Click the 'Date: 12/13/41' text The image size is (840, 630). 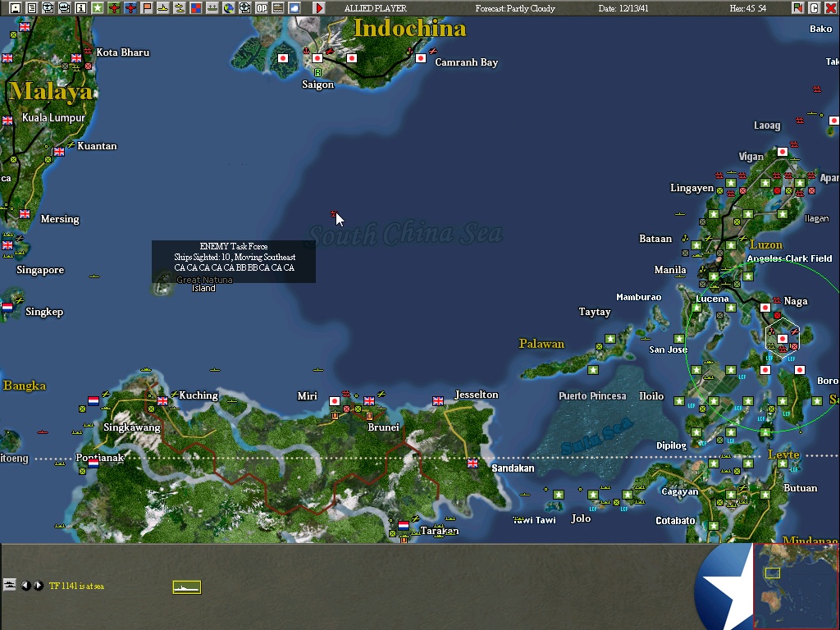(623, 8)
